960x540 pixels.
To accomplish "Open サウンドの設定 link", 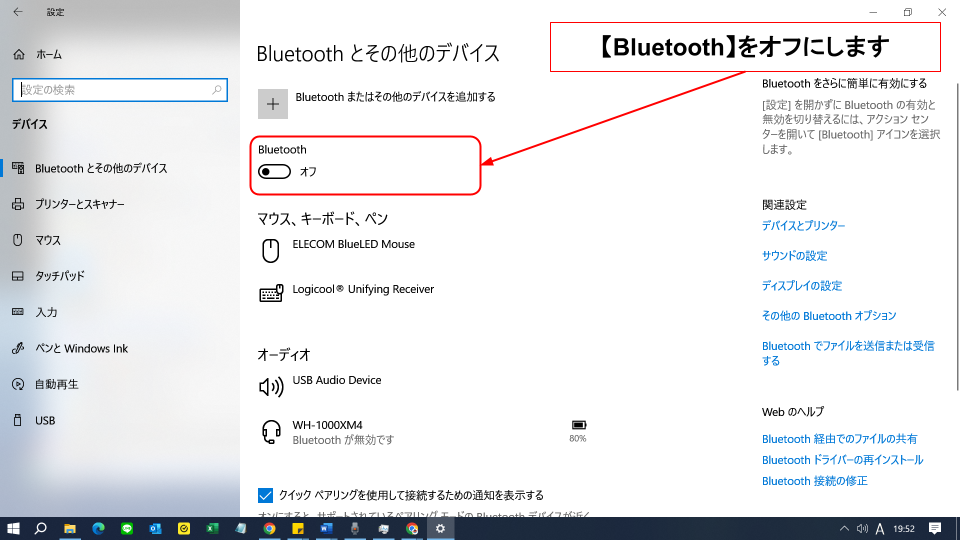I will [794, 256].
